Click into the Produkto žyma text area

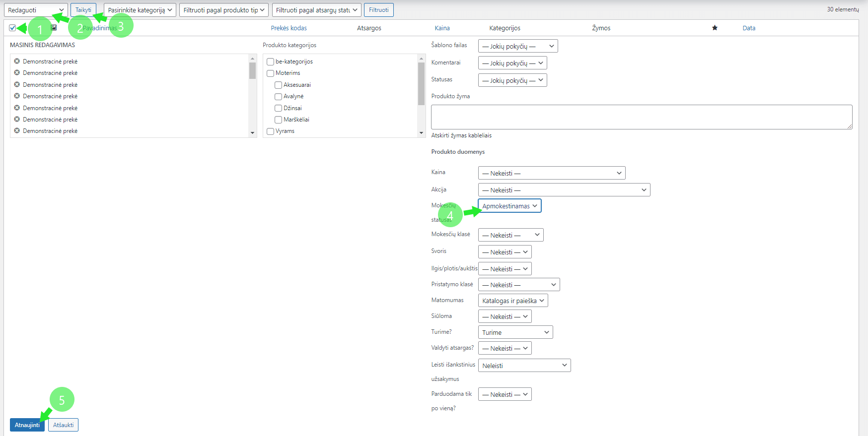pyautogui.click(x=641, y=117)
